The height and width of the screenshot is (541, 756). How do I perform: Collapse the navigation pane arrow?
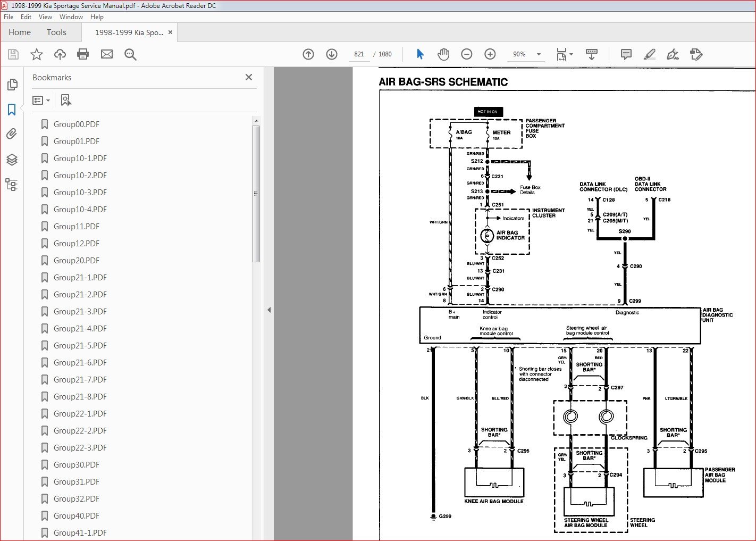tap(269, 310)
